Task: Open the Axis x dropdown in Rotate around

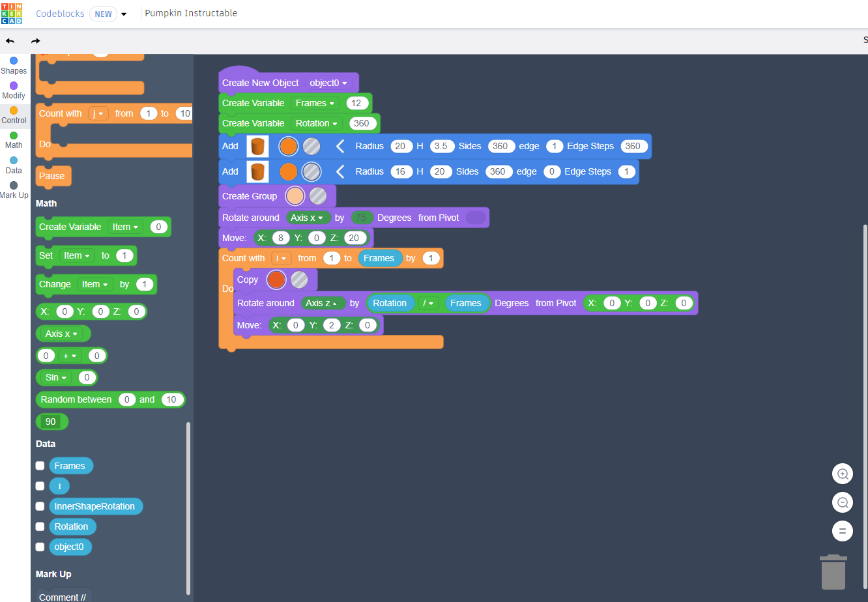Action: [308, 218]
